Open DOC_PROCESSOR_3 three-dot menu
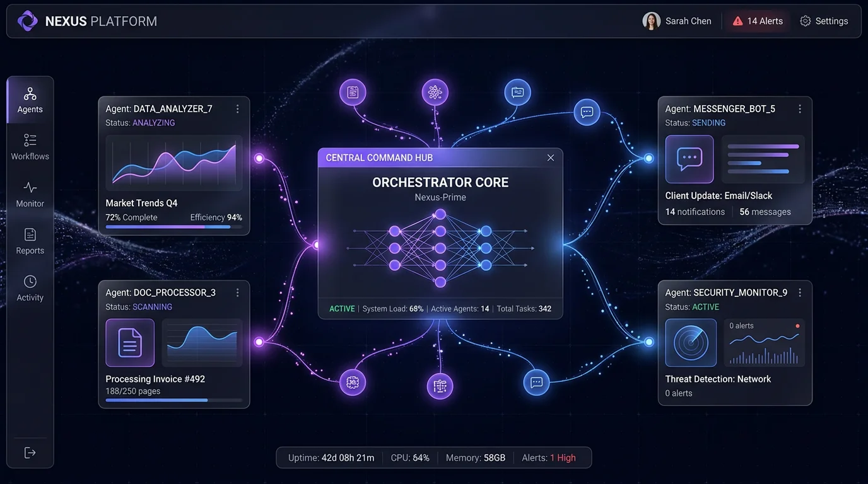The width and height of the screenshot is (868, 484). tap(237, 292)
